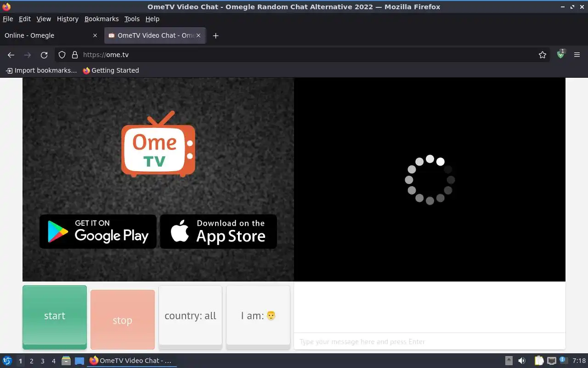Open the taskbar application launcher icon
Viewport: 588px width, 368px height.
(7, 361)
